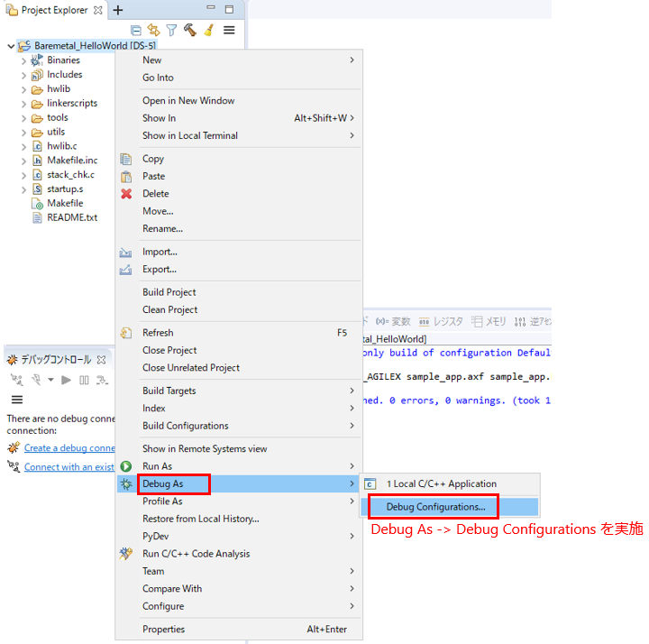The height and width of the screenshot is (644, 649).
Task: Open Project Explorer hamburger view menu
Action: [229, 30]
